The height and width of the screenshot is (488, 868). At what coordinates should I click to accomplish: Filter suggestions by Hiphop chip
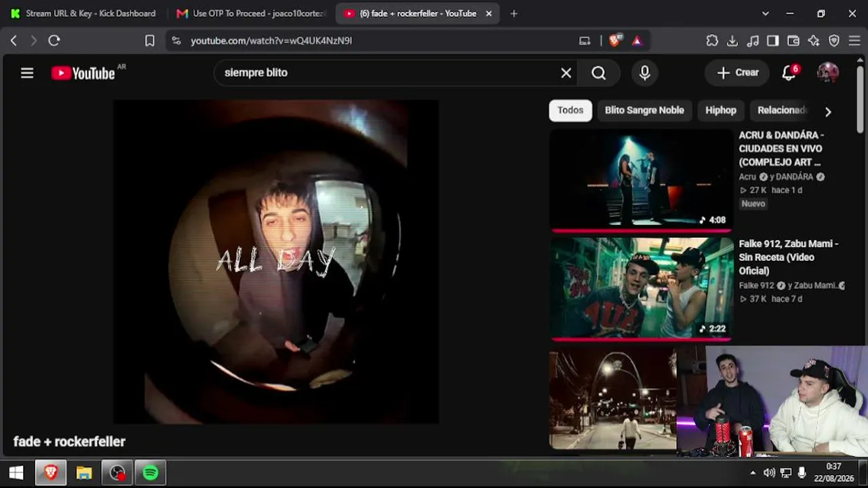[721, 110]
